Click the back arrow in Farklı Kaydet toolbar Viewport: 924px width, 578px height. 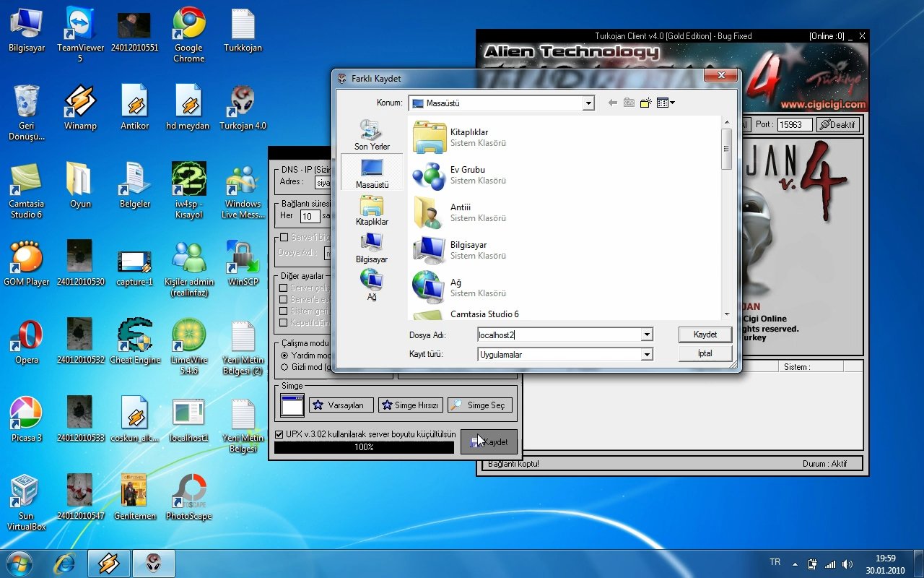point(613,103)
